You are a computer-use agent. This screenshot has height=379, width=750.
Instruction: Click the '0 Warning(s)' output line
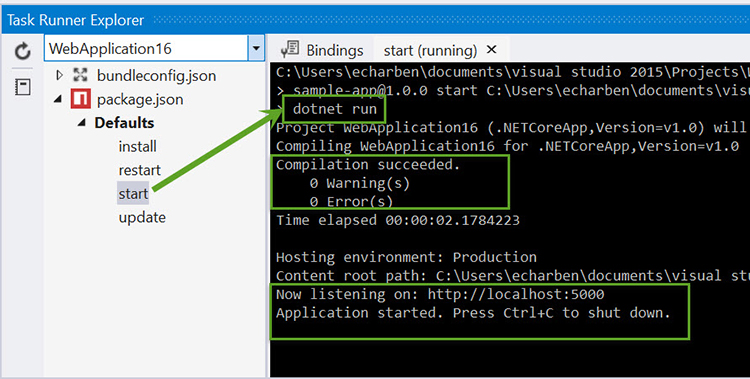(x=359, y=183)
